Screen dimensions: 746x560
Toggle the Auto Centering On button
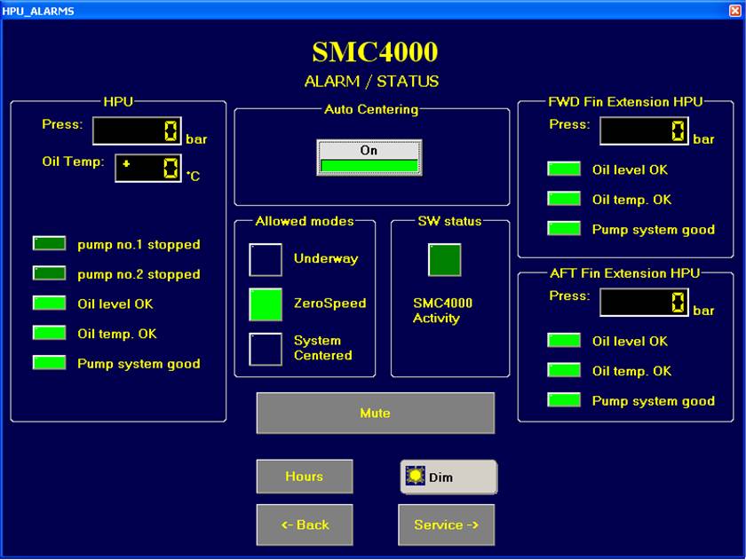[x=369, y=157]
